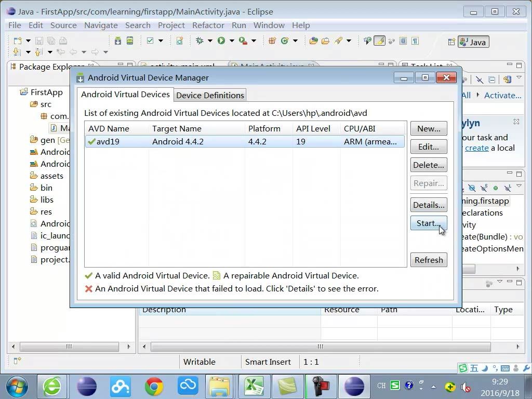
Task: Open Excel from the taskbar
Action: coord(254,387)
